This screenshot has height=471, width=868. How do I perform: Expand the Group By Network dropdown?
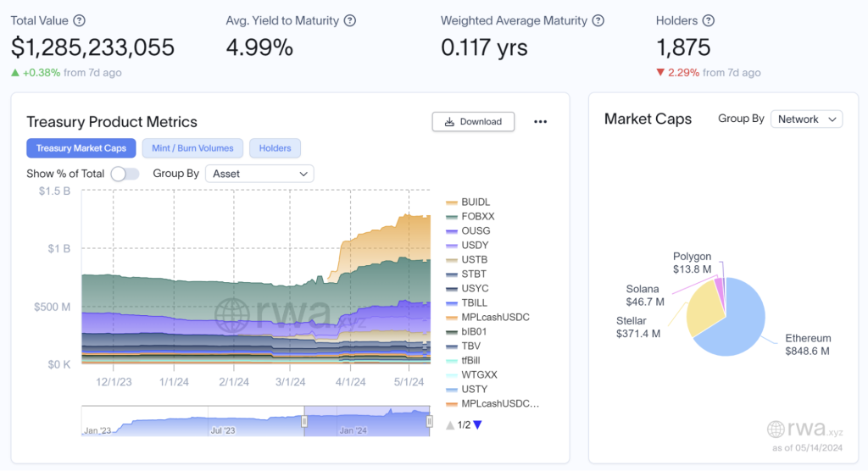[x=805, y=119]
